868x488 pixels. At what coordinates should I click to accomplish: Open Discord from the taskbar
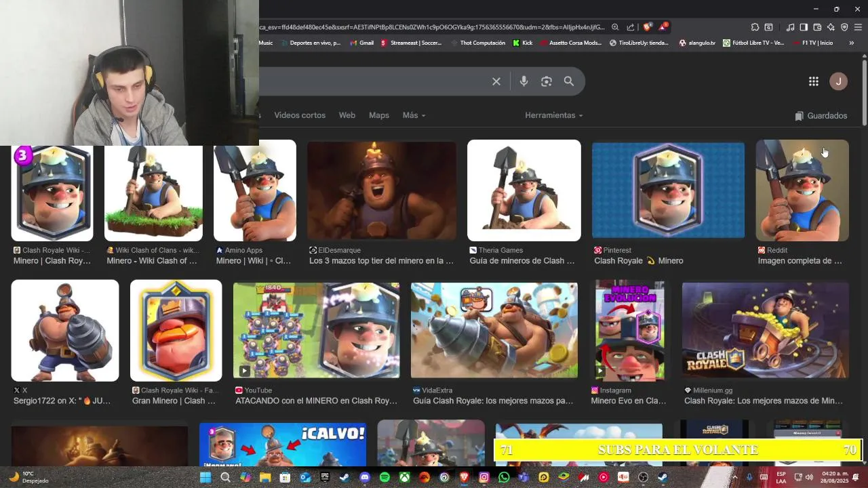365,477
